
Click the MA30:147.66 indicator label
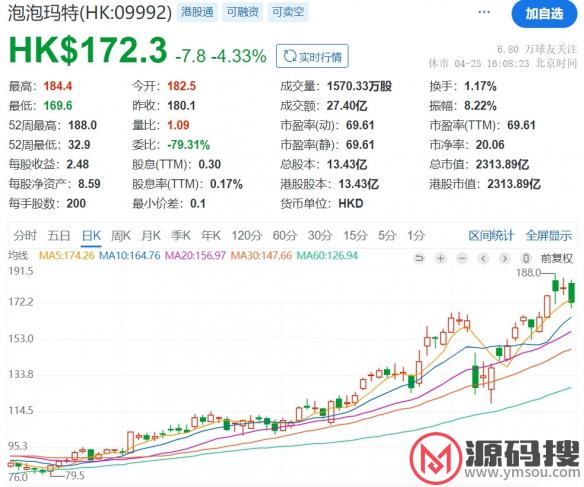261,255
